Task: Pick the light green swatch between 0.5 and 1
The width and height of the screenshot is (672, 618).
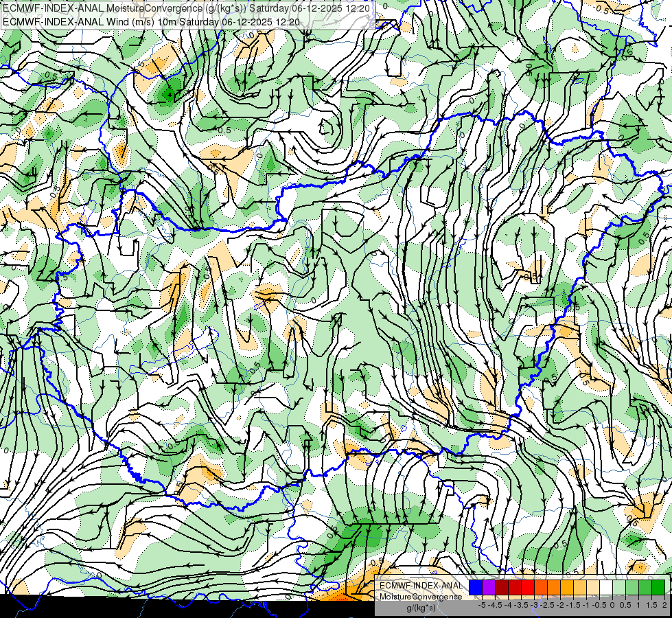Action: tap(632, 588)
